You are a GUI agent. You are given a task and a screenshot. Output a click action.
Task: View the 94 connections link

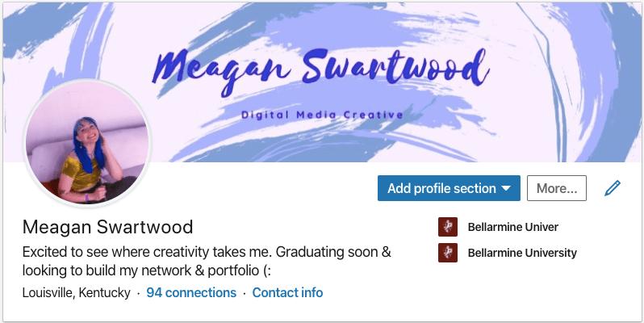191,292
